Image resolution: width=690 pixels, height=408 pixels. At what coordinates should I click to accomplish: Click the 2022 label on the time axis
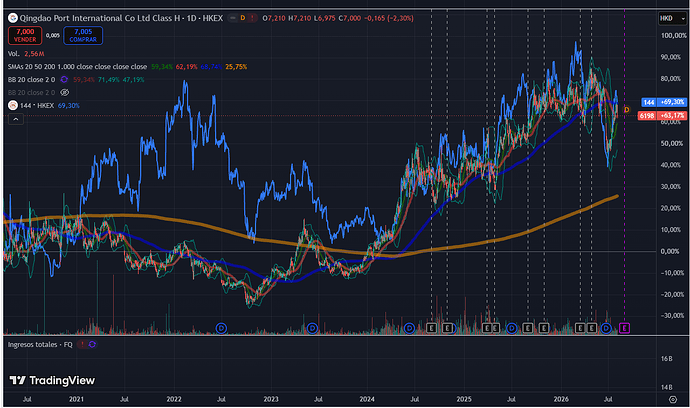pyautogui.click(x=174, y=399)
